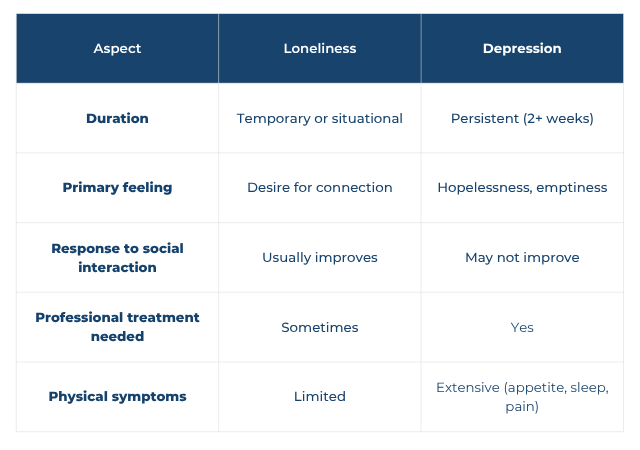
Task: Select the 'Extensive (appetite, sleep, pain)' cell
Action: [521, 396]
